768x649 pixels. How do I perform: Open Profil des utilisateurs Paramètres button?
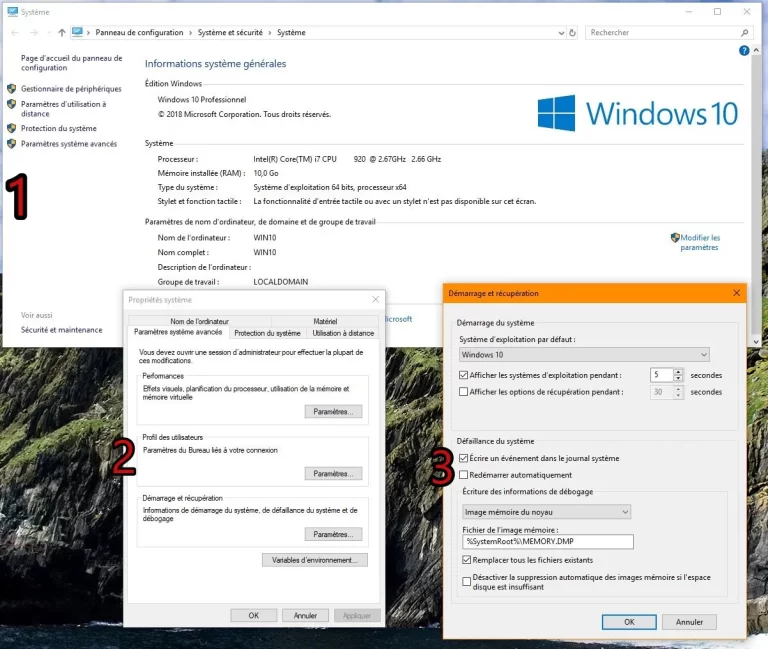pos(333,473)
